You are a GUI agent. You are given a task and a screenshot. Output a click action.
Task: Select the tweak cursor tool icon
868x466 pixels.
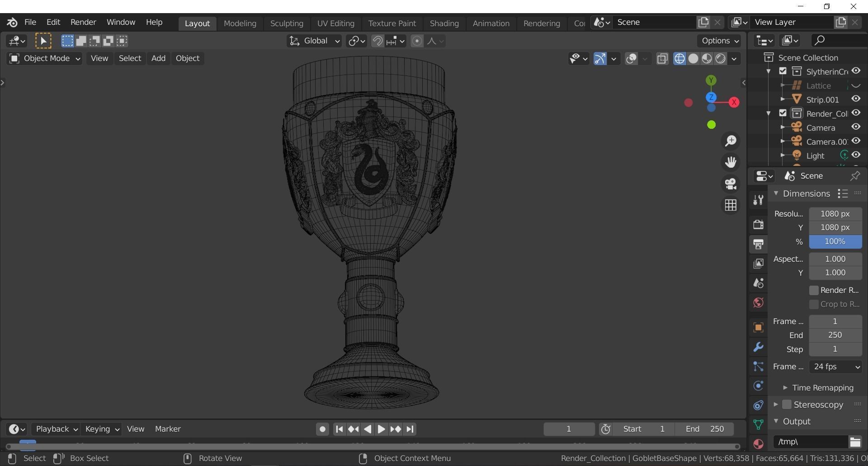point(43,41)
